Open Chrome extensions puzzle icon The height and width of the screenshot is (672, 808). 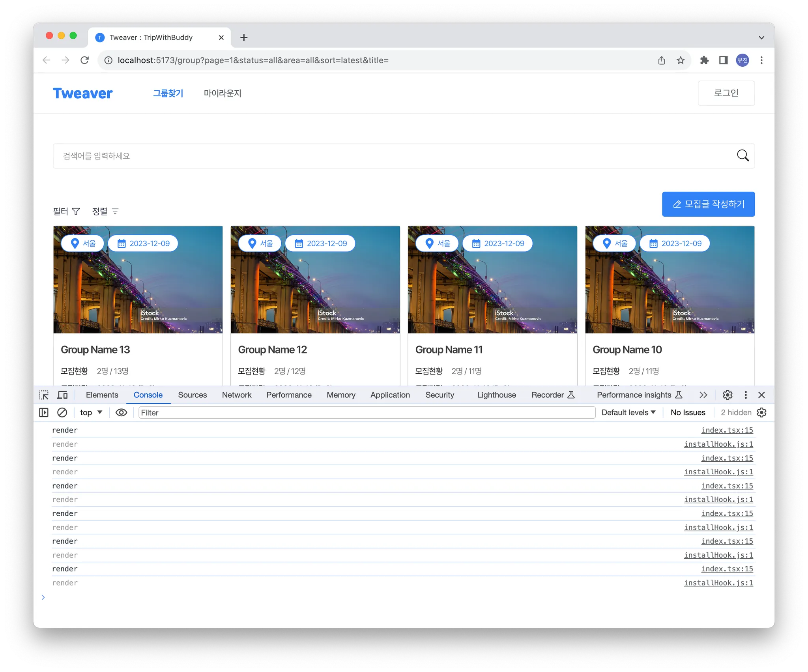pos(704,60)
